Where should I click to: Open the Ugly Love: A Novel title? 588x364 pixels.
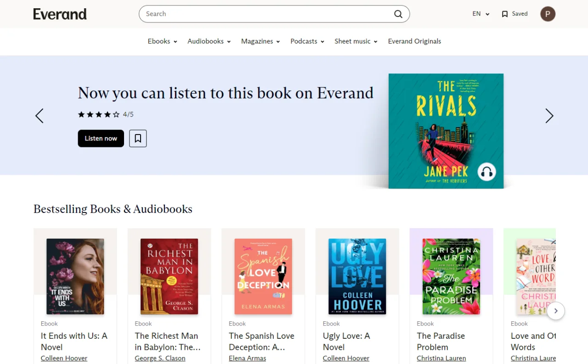(346, 342)
